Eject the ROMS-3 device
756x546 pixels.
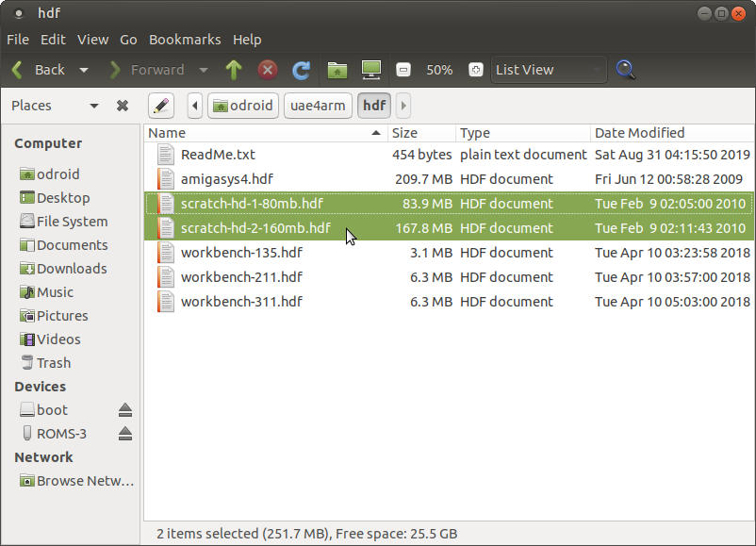click(125, 434)
